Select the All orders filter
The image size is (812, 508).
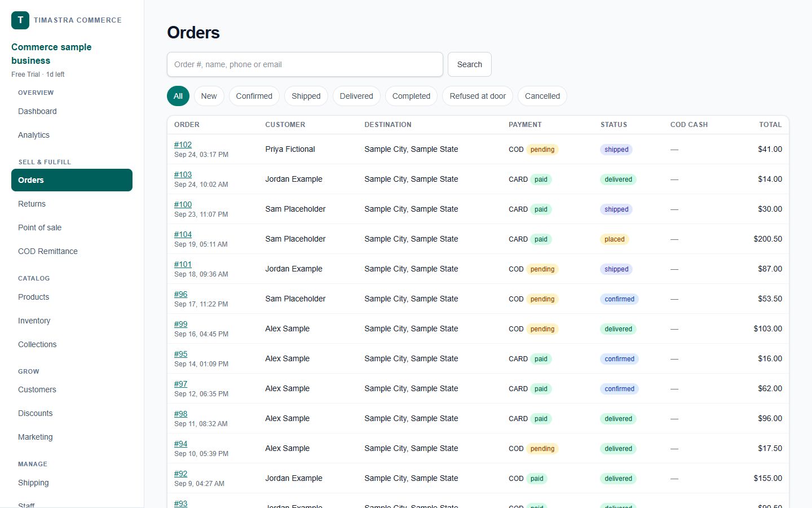178,96
